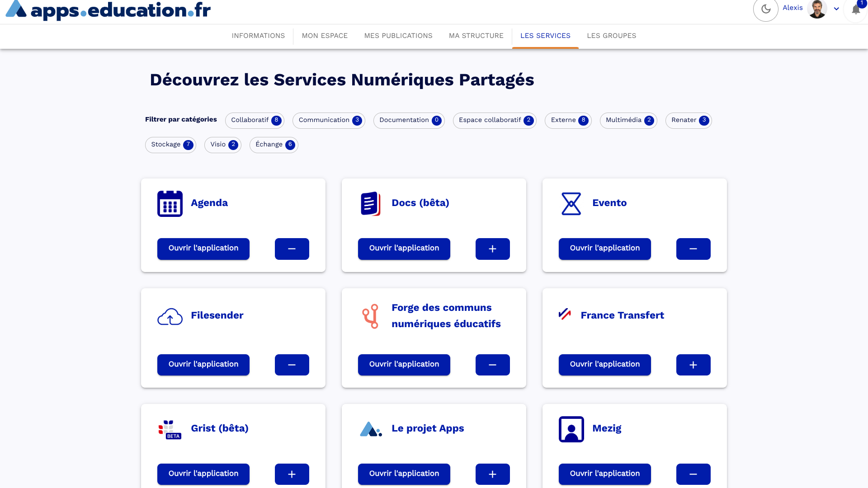
Task: Open notifications bell
Action: tap(856, 9)
